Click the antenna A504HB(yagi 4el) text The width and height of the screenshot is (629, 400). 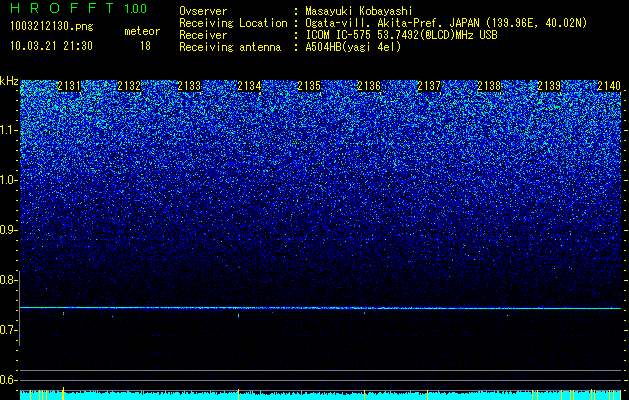[x=353, y=47]
